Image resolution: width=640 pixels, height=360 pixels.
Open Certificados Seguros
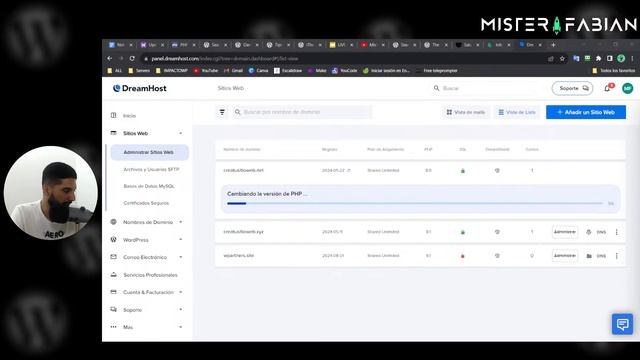pos(146,203)
